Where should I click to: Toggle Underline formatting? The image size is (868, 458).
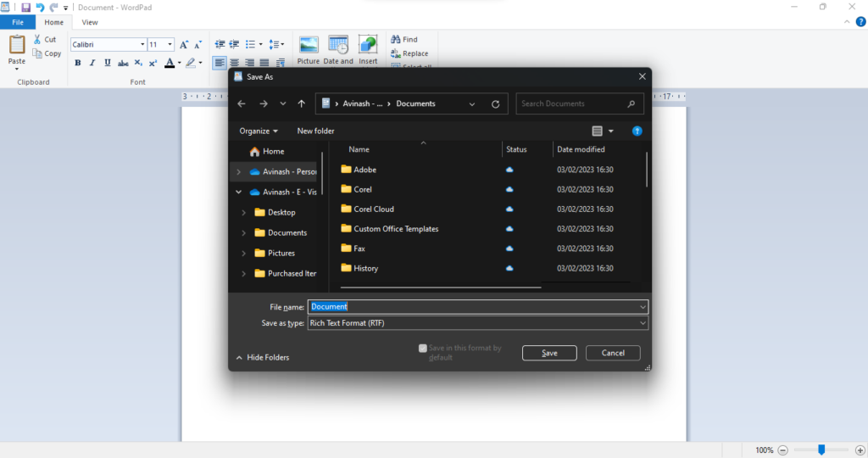click(108, 63)
